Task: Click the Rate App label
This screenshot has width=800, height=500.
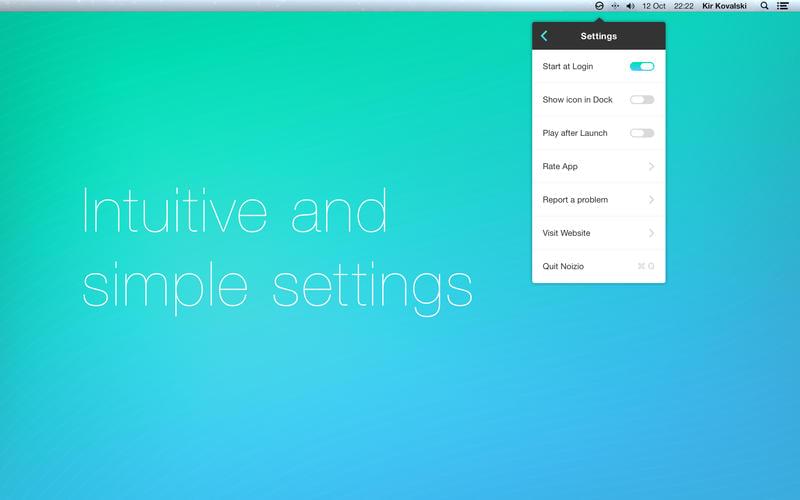Action: (x=560, y=166)
